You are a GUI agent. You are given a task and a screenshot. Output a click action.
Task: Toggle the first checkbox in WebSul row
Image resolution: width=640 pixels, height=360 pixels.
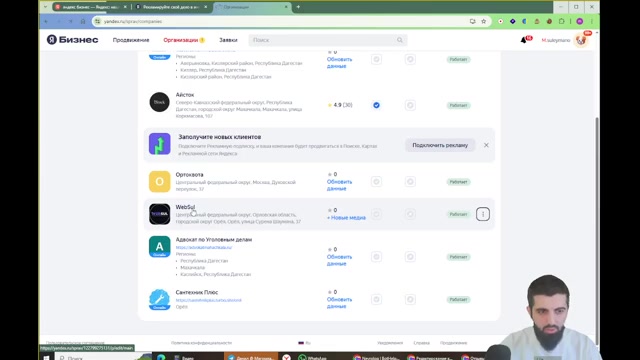click(x=376, y=214)
